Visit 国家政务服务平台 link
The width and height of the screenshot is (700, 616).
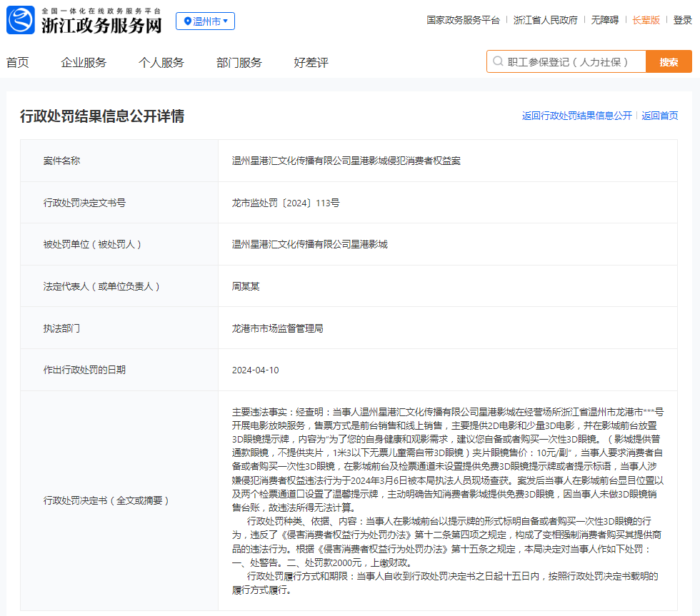coord(463,20)
